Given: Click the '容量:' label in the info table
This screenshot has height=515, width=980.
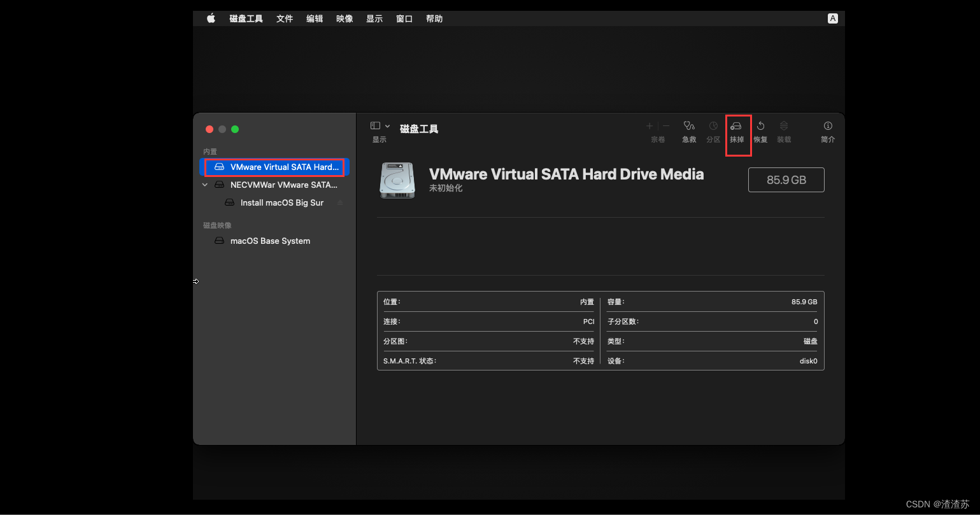Looking at the screenshot, I should tap(616, 302).
